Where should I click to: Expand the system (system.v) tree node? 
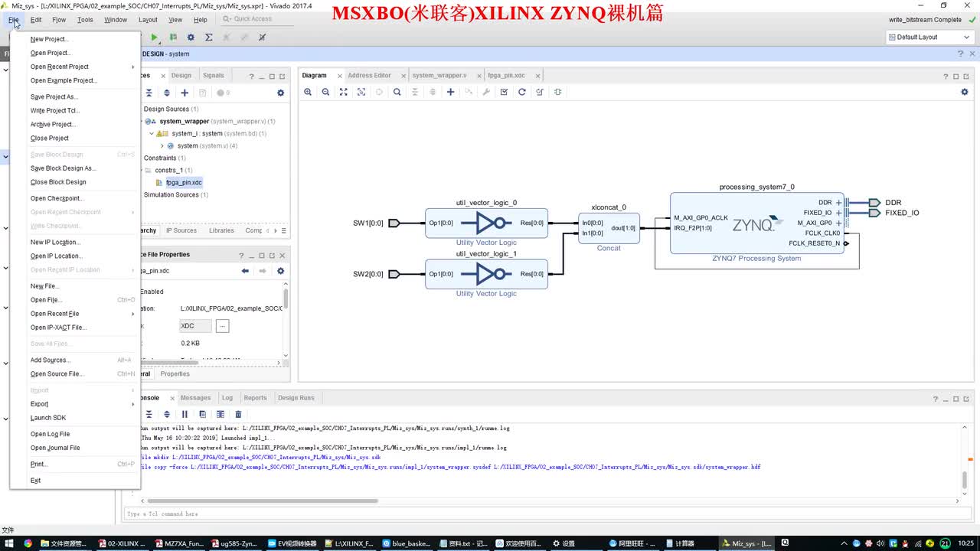point(162,145)
